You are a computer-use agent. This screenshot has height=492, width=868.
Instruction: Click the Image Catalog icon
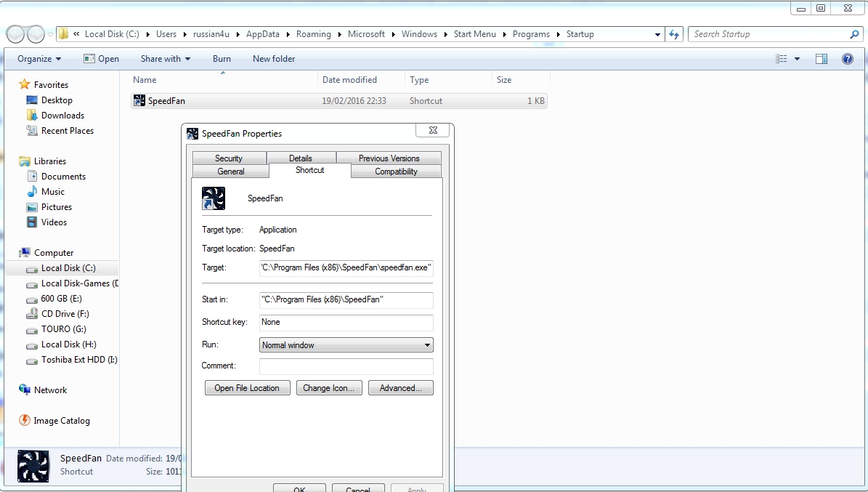[25, 420]
